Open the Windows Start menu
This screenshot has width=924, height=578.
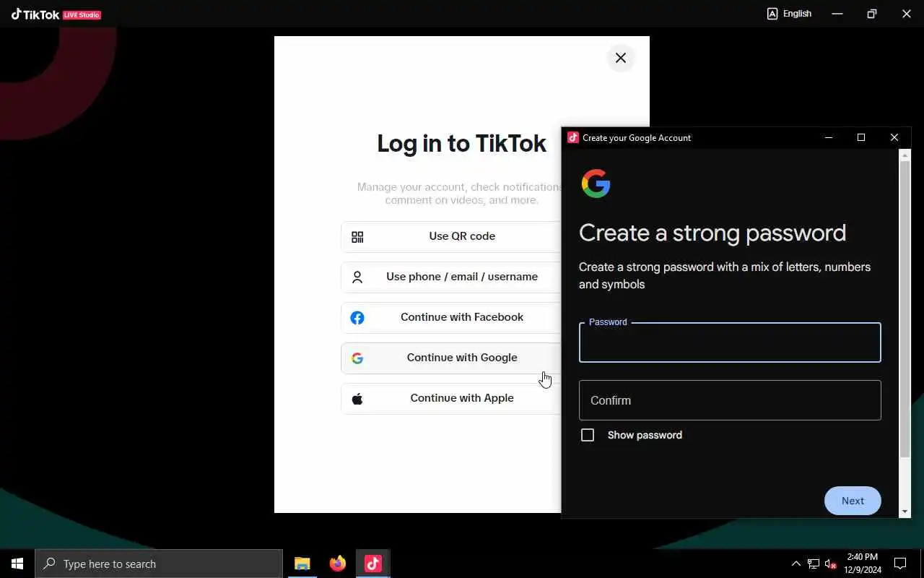[x=17, y=564]
